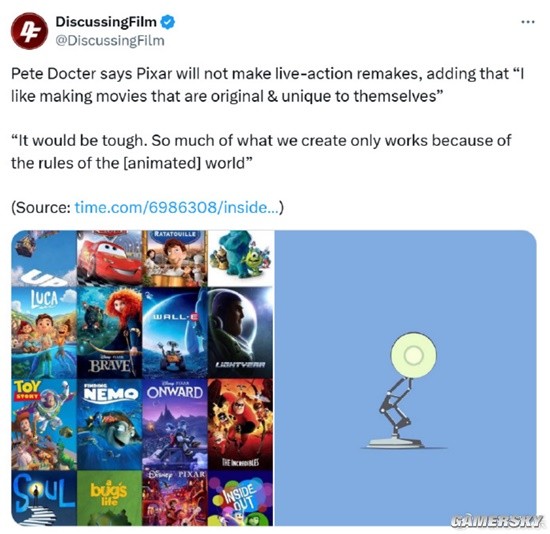Select the Inside Out poster
Screen dimensions: 550x534
pyautogui.click(x=240, y=498)
